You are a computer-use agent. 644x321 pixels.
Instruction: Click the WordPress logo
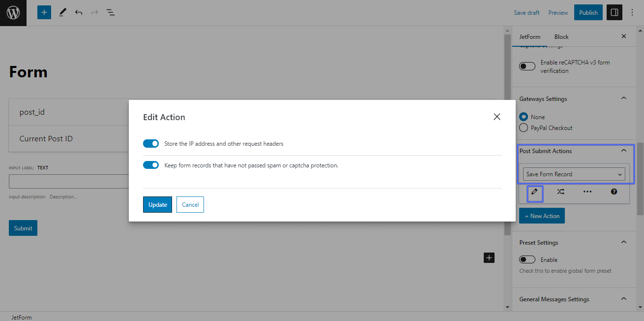click(13, 13)
